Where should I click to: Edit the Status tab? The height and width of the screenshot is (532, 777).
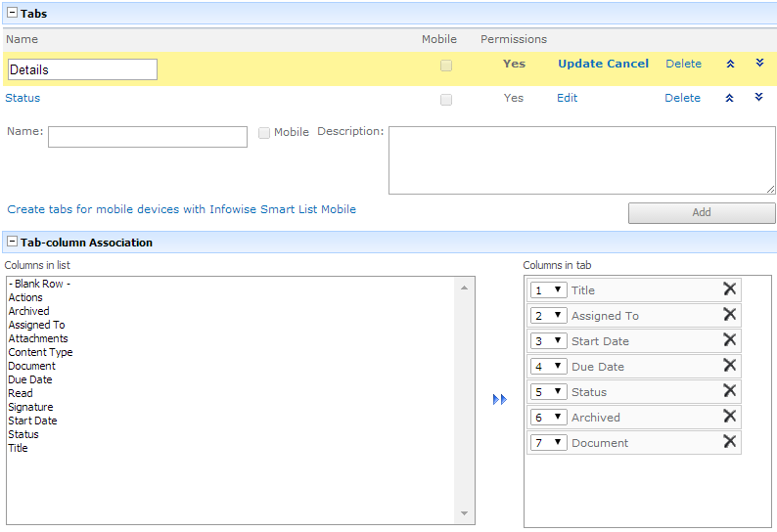(x=567, y=98)
